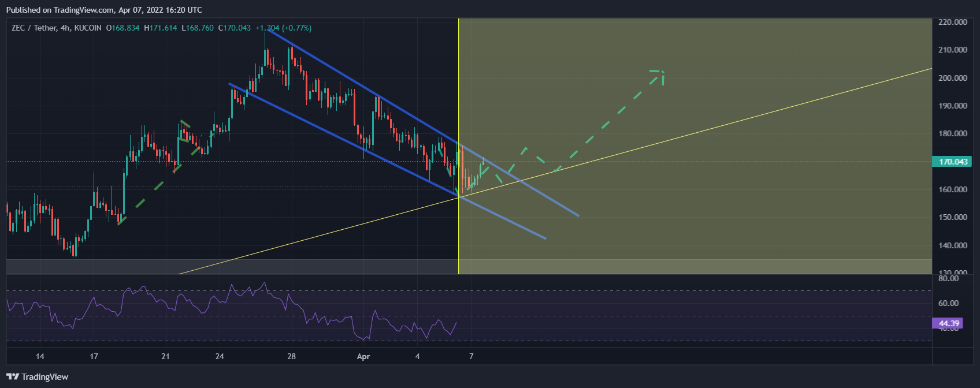The width and height of the screenshot is (980, 388).
Task: Click the change value +1.304 (+0.77%)
Action: [x=283, y=28]
